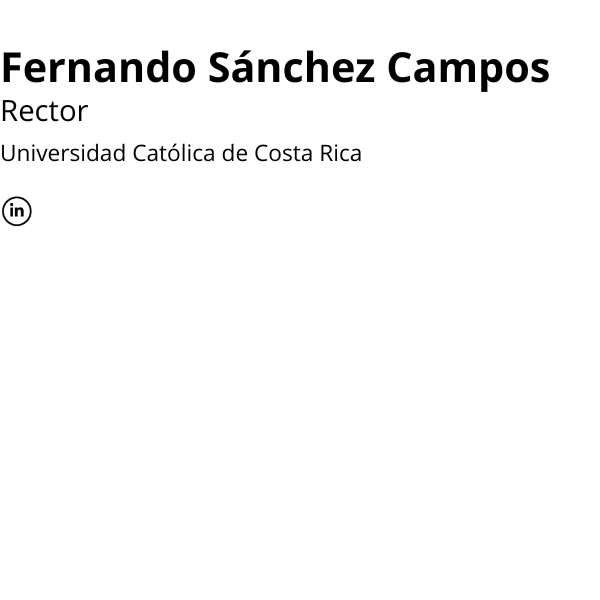
Task: Click the word Fernando in the heading
Action: 98,68
